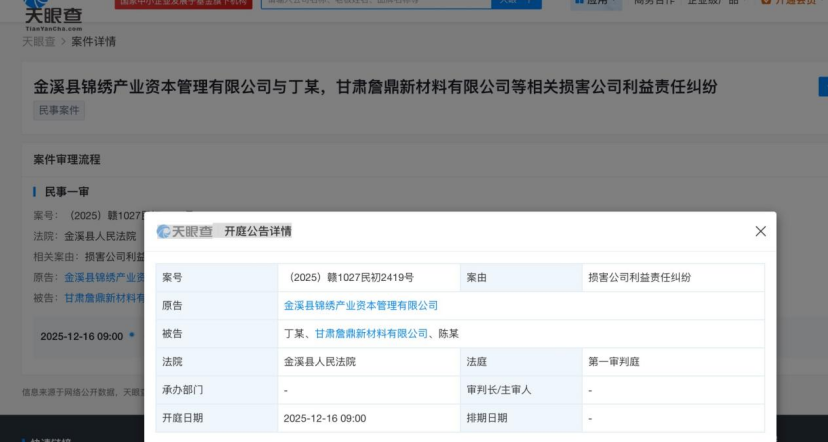828x442 pixels.
Task: Click the blue search button
Action: click(x=517, y=3)
